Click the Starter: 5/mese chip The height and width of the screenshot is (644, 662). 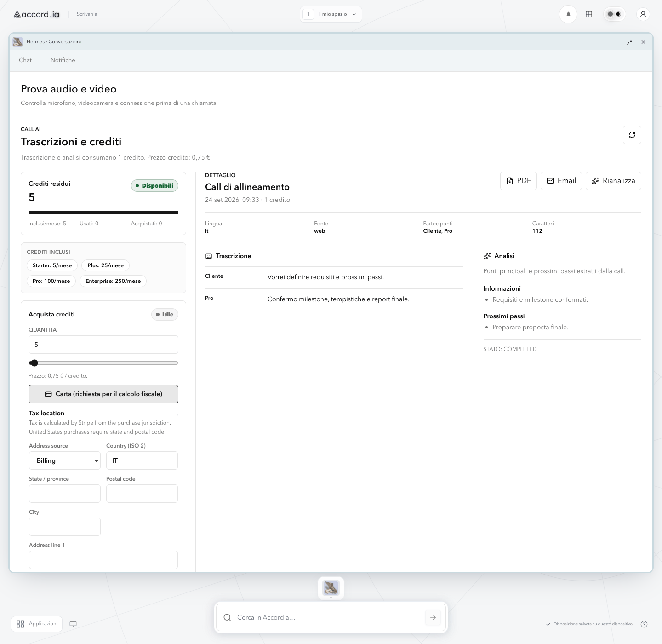tap(52, 265)
